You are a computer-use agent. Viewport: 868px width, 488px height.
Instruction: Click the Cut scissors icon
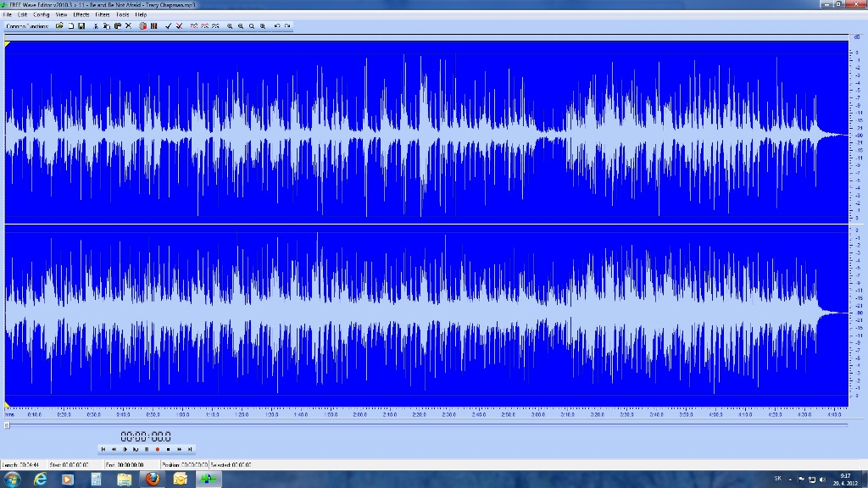[x=97, y=26]
